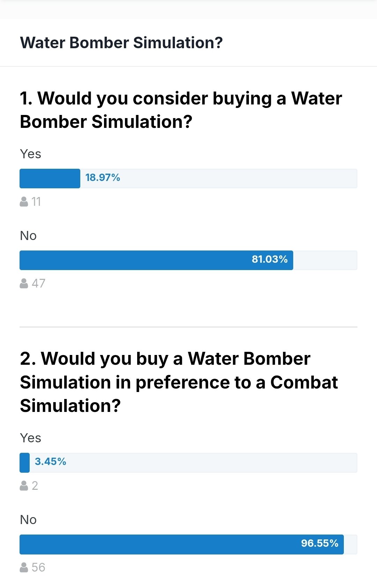
Task: Click voter icon beside 56 votes
Action: click(24, 567)
